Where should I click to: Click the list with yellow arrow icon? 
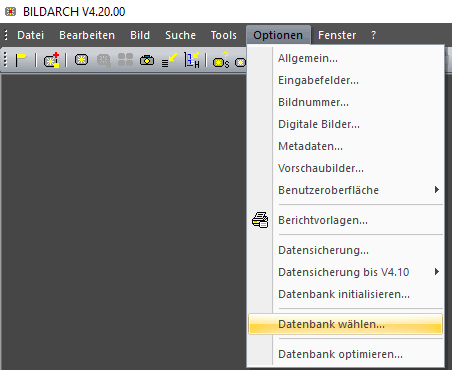[169, 60]
